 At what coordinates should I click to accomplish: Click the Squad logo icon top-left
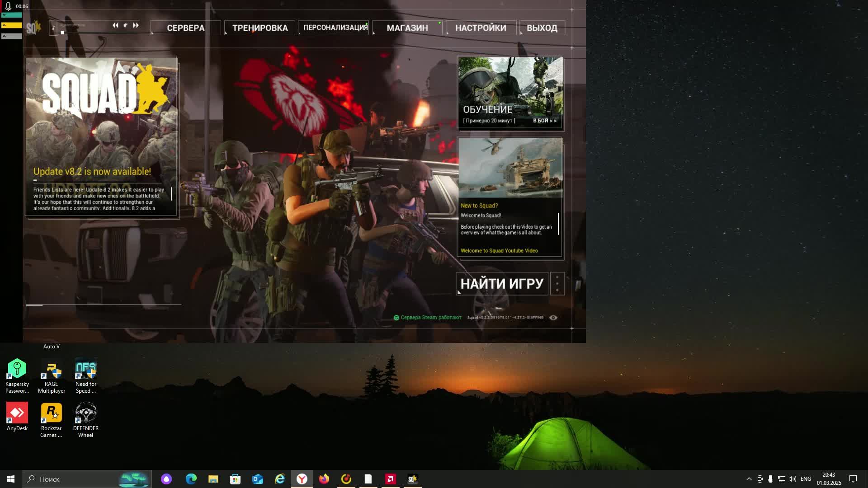[33, 28]
